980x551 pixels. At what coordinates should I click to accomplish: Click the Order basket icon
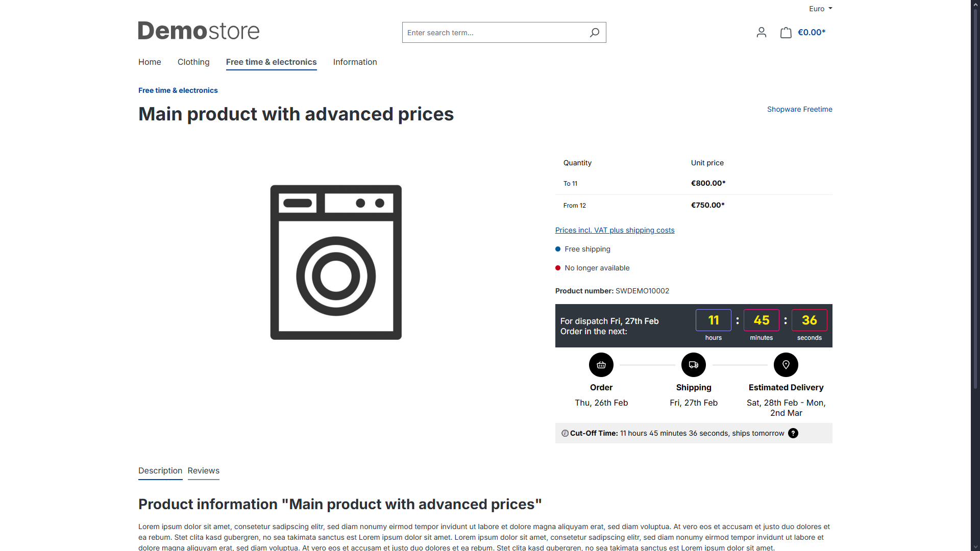601,365
